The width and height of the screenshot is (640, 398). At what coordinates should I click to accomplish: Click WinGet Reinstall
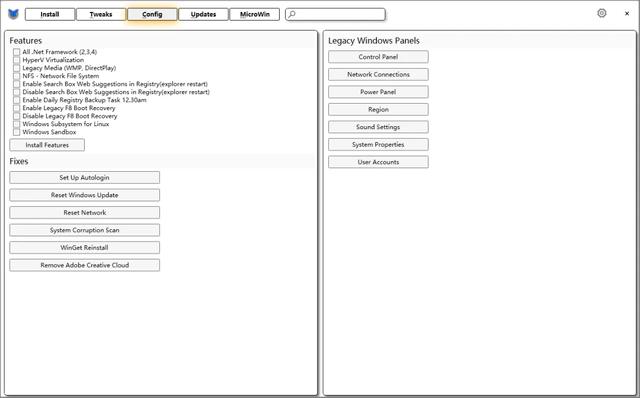point(84,248)
